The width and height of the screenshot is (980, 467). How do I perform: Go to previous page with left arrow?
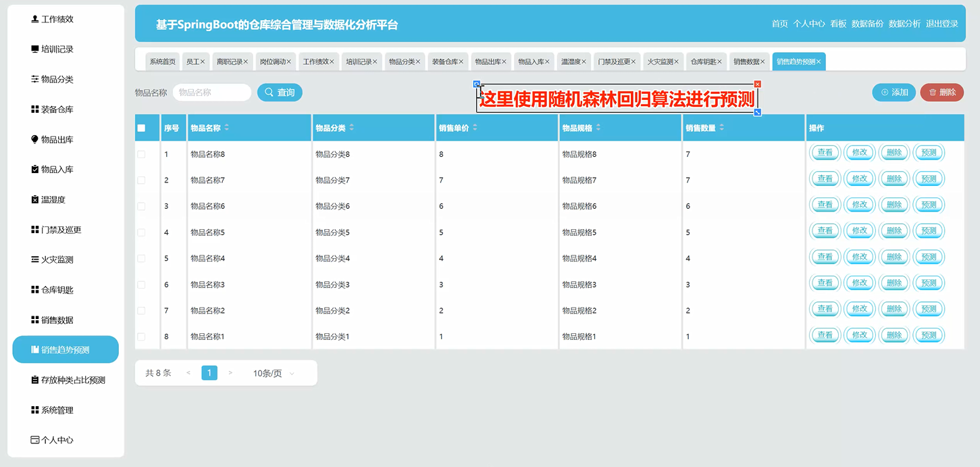[188, 373]
